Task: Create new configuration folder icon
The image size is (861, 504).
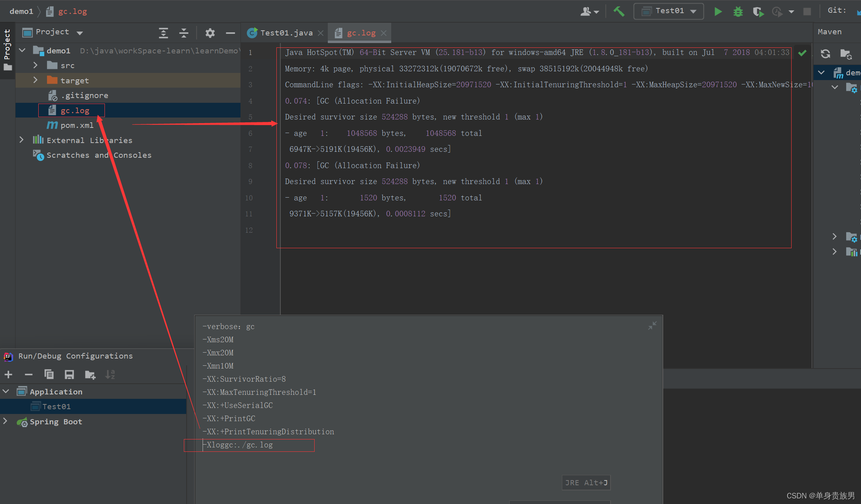Action: [90, 375]
